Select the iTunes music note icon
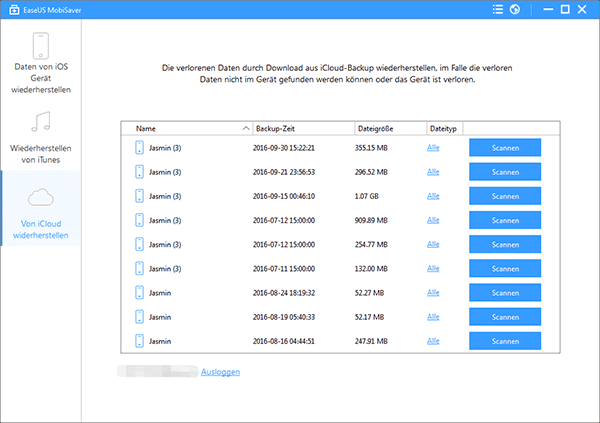 pyautogui.click(x=41, y=122)
